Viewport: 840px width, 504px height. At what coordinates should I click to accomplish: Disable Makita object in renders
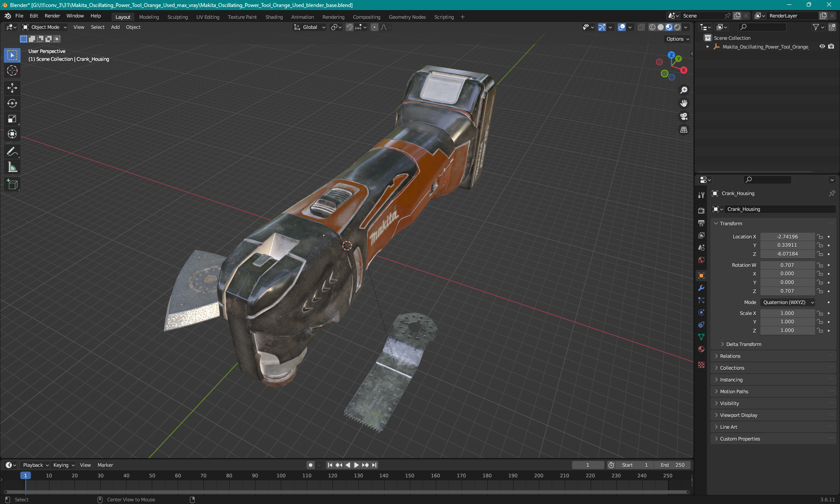pyautogui.click(x=831, y=46)
